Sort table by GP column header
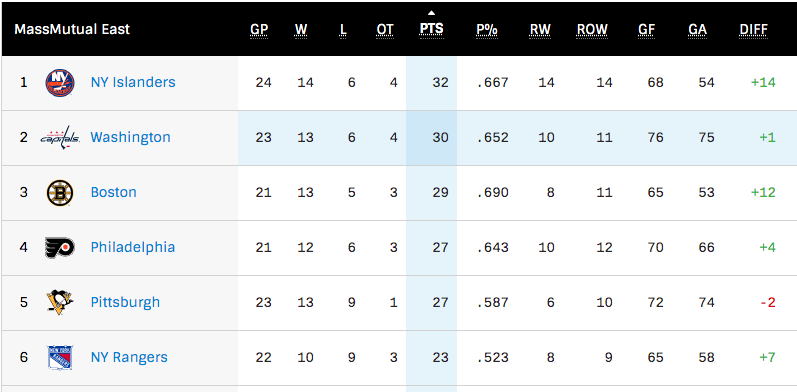 (x=259, y=29)
